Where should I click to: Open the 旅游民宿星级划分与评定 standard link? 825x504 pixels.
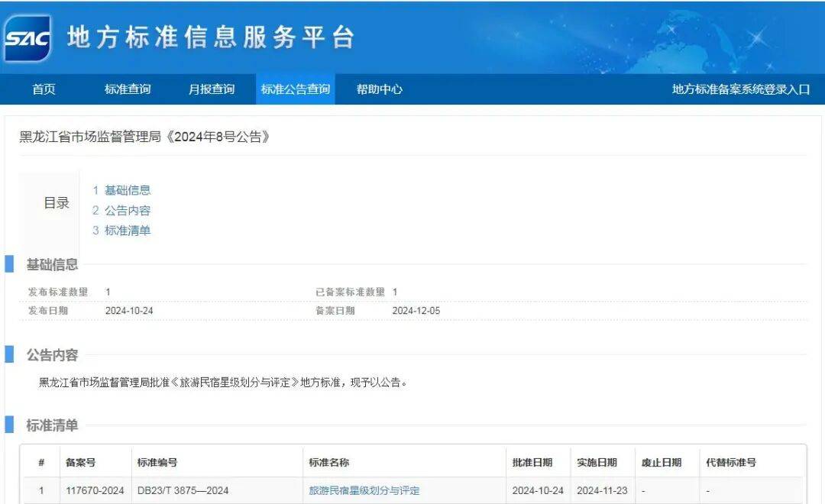click(x=364, y=490)
